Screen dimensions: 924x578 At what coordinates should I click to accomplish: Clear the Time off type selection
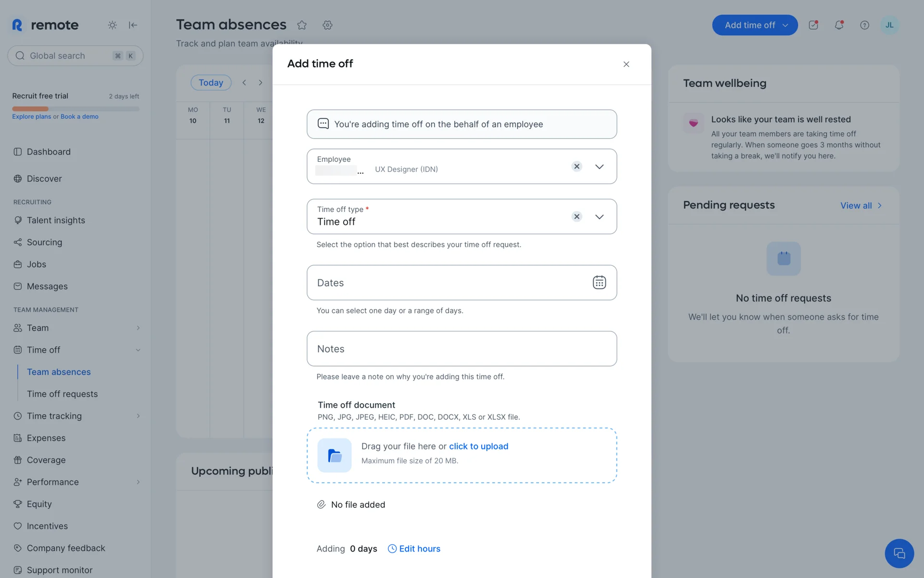[577, 217]
